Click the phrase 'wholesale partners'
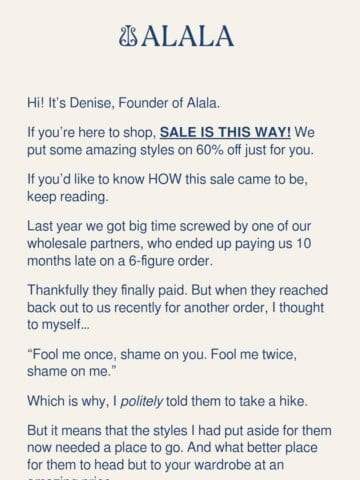The width and height of the screenshot is (360, 480). [85, 243]
